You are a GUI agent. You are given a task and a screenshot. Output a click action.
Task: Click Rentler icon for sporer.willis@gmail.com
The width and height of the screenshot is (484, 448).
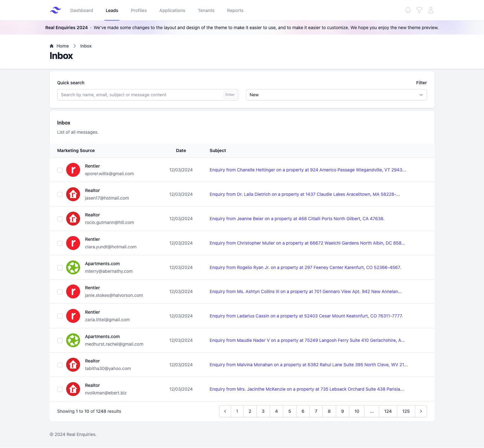click(x=73, y=170)
